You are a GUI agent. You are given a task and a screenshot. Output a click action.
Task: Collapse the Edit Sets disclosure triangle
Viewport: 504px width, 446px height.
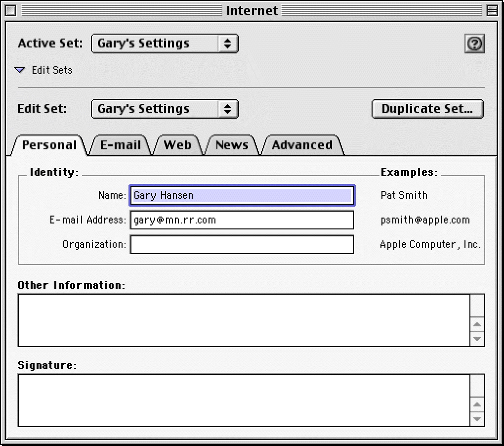pyautogui.click(x=20, y=70)
